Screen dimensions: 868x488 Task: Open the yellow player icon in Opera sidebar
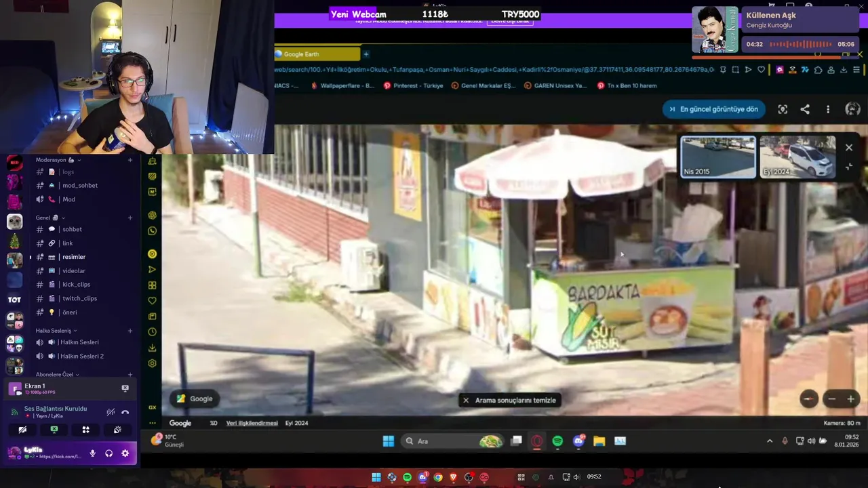click(152, 254)
